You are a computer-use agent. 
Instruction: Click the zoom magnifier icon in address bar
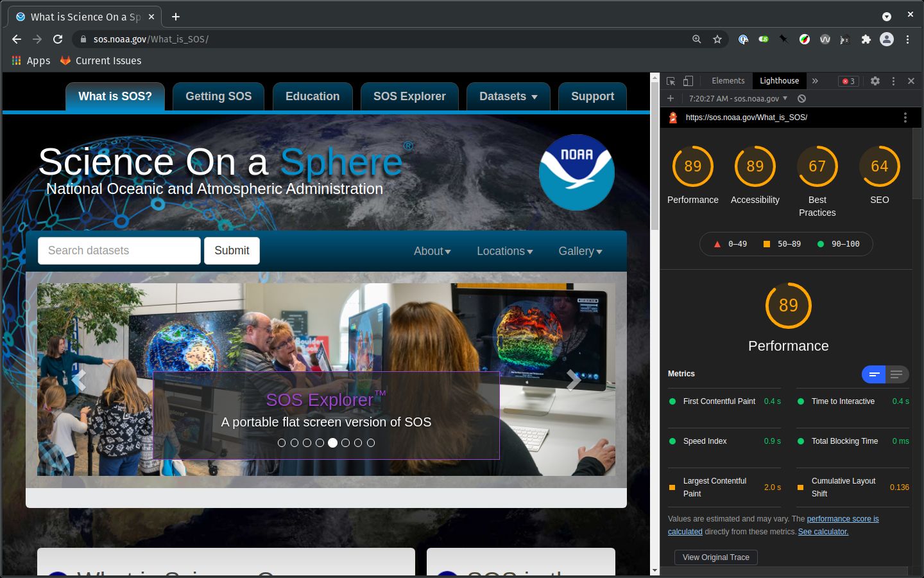click(697, 39)
